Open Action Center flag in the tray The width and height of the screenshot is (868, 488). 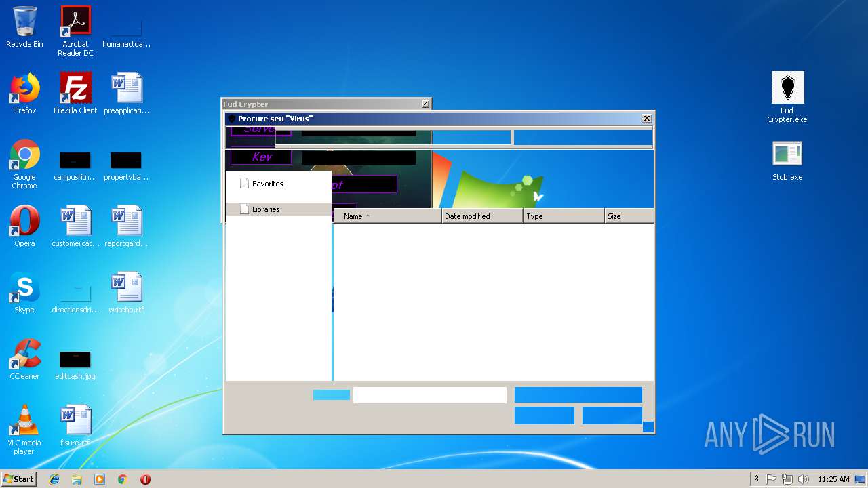(771, 479)
